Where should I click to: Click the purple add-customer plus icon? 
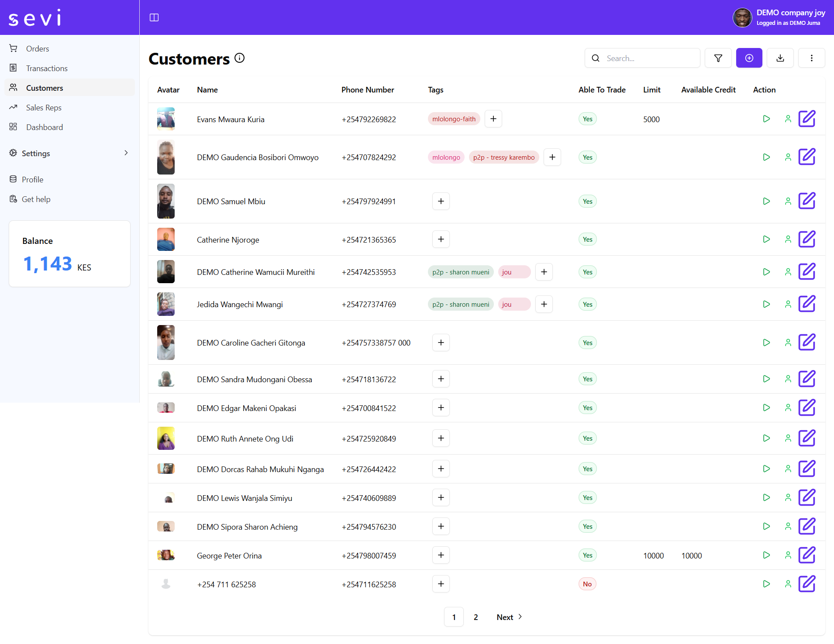[x=749, y=58]
